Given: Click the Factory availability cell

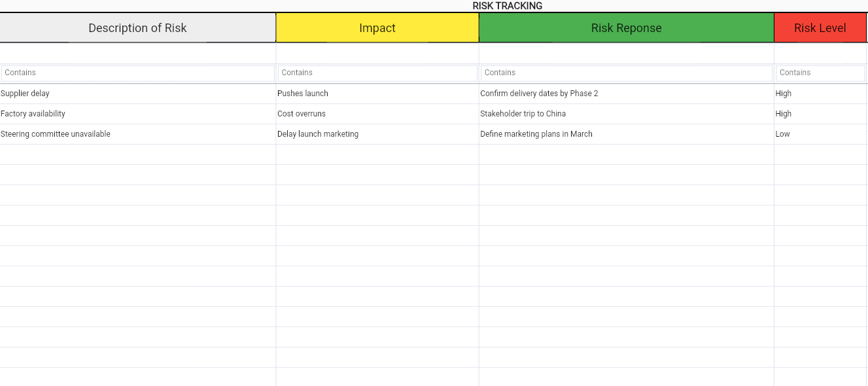Looking at the screenshot, I should point(33,114).
